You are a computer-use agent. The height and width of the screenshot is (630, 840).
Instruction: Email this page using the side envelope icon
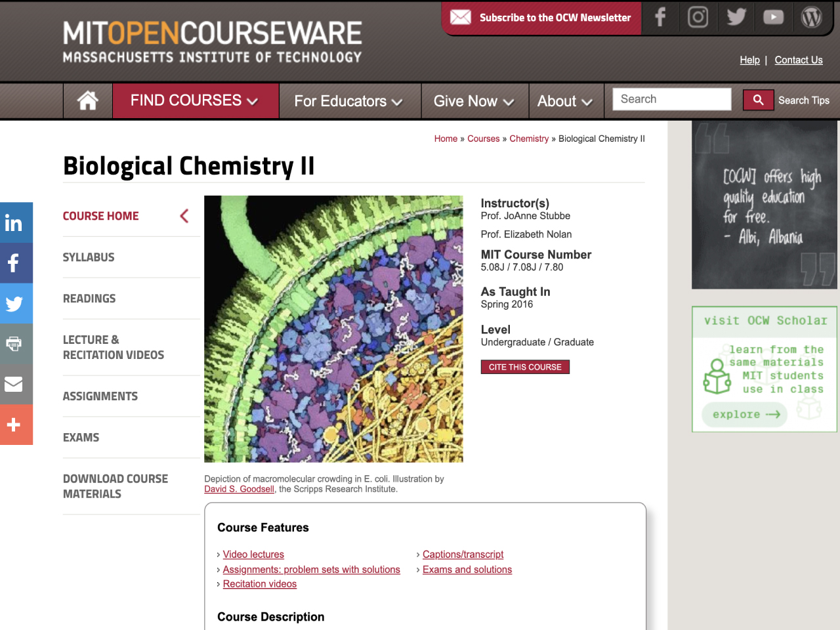click(16, 385)
